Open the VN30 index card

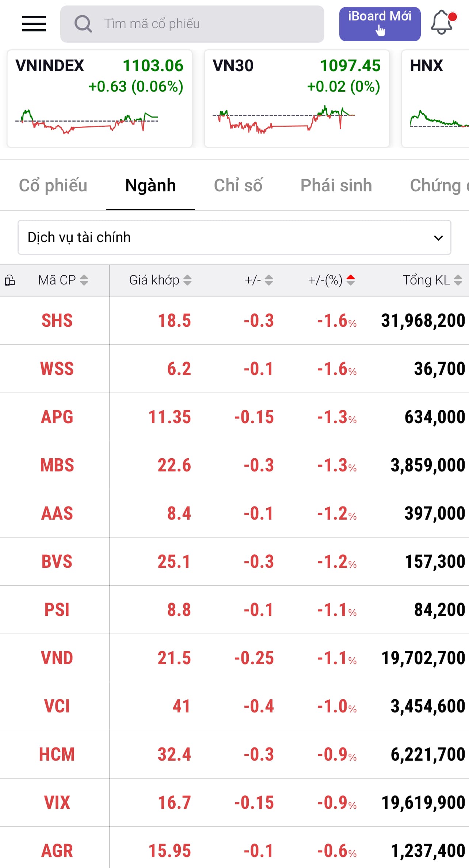tap(297, 99)
